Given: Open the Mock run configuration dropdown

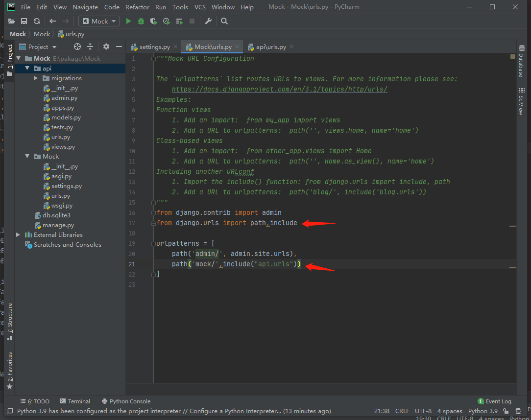Looking at the screenshot, I should [x=99, y=22].
